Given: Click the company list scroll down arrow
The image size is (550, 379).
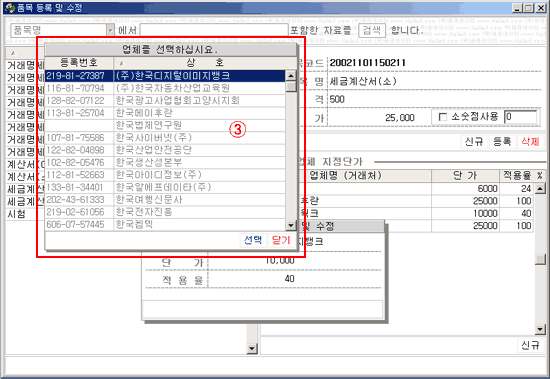Looking at the screenshot, I should click(x=291, y=225).
